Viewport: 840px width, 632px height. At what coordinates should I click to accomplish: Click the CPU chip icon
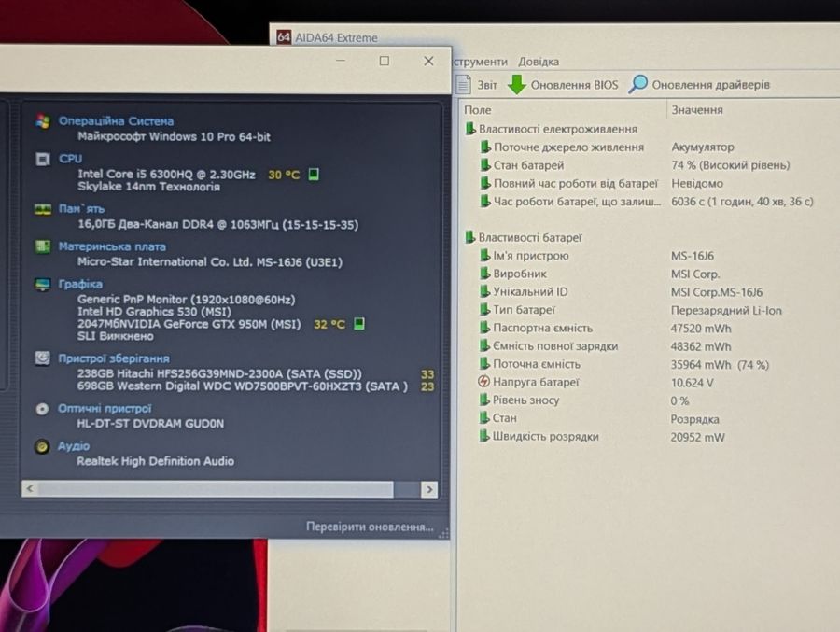43,159
